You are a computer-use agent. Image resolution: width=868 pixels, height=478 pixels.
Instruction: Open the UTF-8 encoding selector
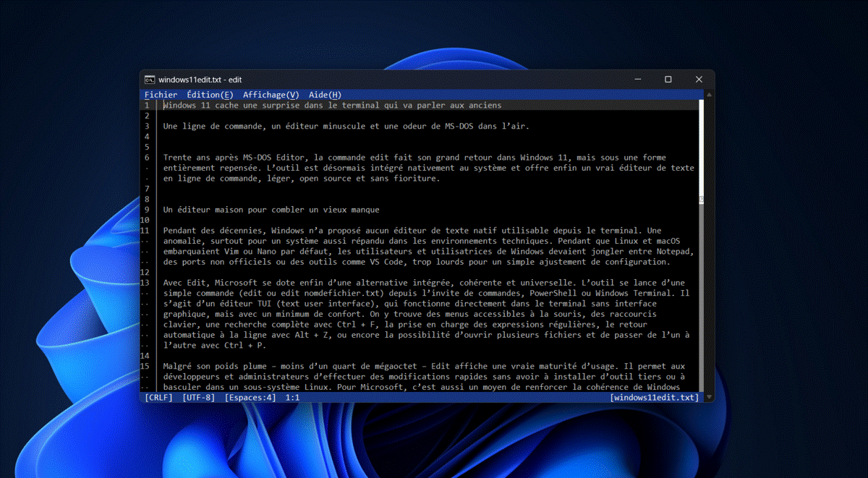[198, 398]
